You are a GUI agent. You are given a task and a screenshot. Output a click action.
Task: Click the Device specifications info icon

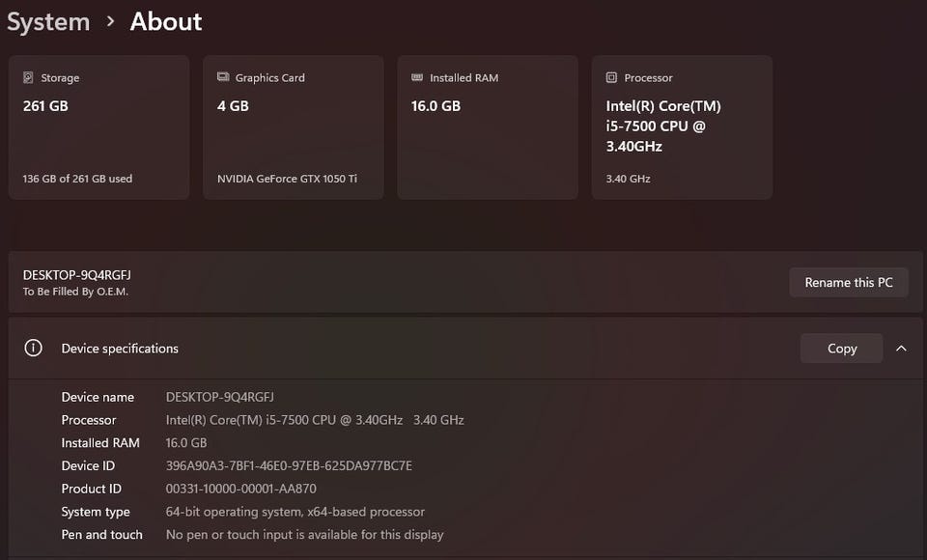[33, 349]
